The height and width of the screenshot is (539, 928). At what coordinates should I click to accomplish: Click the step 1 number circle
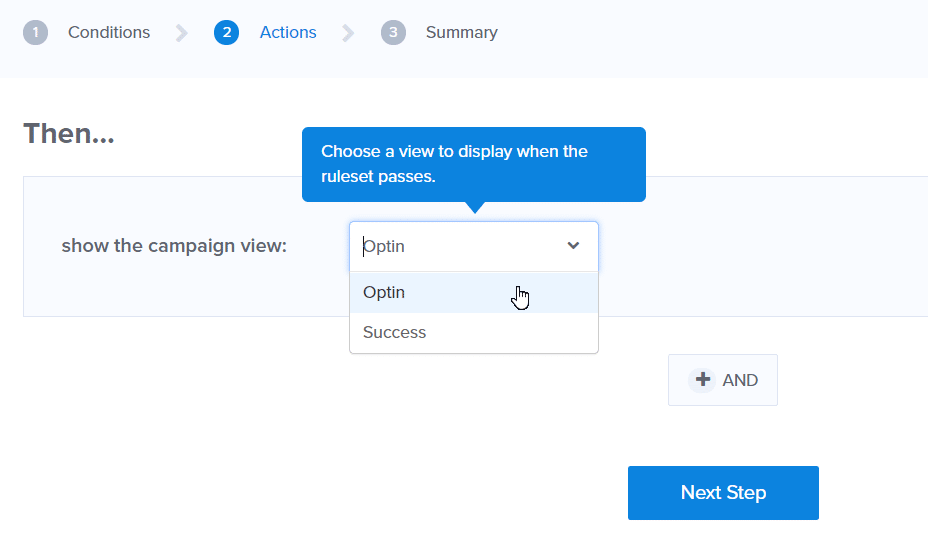(x=35, y=33)
